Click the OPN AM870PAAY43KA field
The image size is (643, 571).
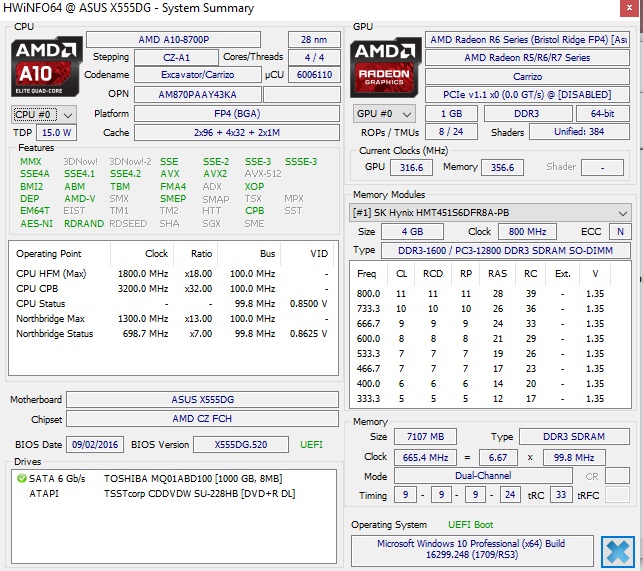[x=198, y=95]
